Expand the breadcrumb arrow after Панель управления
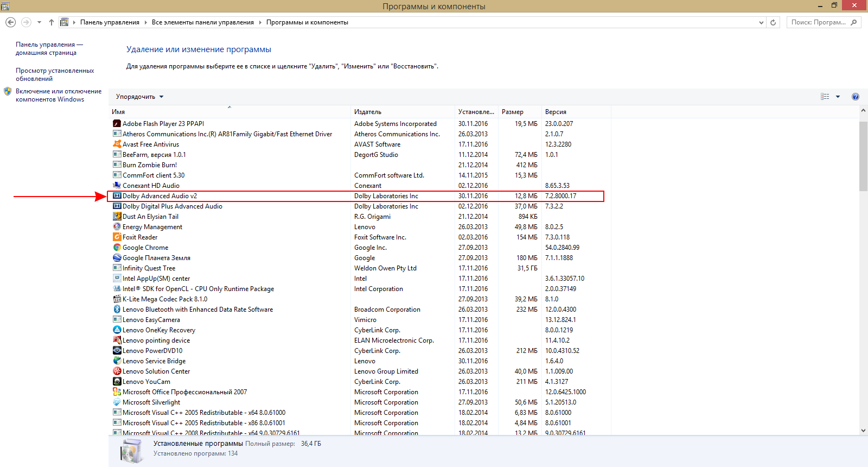Screen dimensions: 868x467 click(146, 22)
